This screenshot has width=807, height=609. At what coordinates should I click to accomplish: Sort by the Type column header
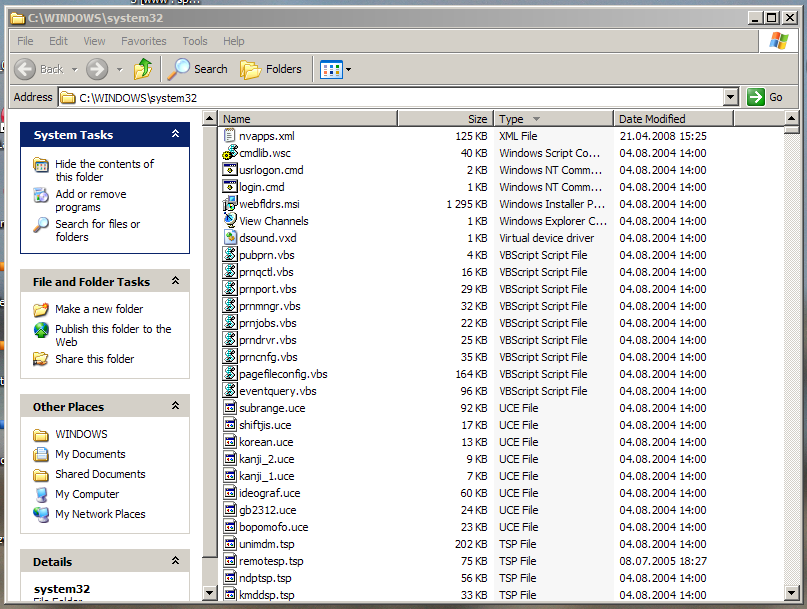[x=553, y=119]
